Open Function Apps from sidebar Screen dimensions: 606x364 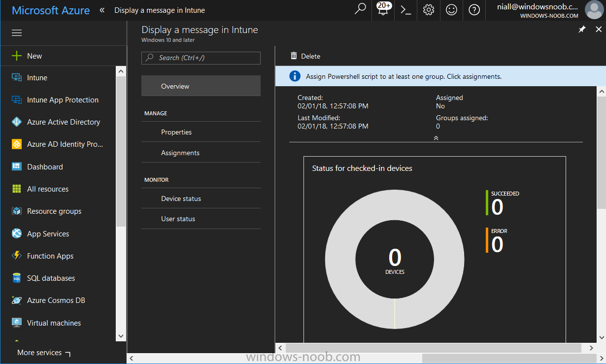point(50,256)
